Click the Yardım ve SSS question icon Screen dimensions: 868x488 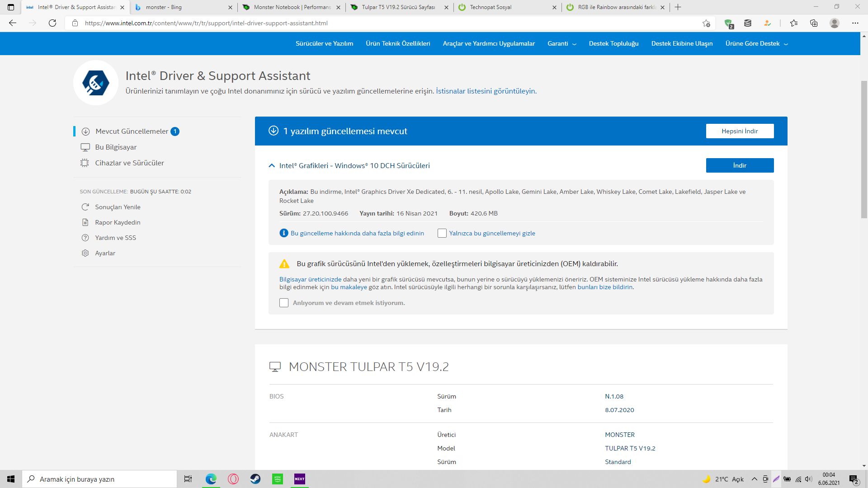pyautogui.click(x=85, y=238)
